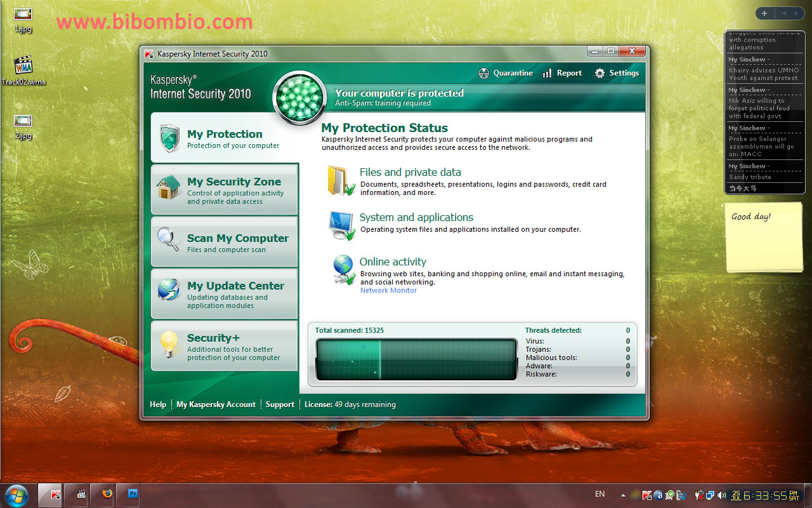
Task: Click the License 49 days remaining link
Action: click(350, 404)
